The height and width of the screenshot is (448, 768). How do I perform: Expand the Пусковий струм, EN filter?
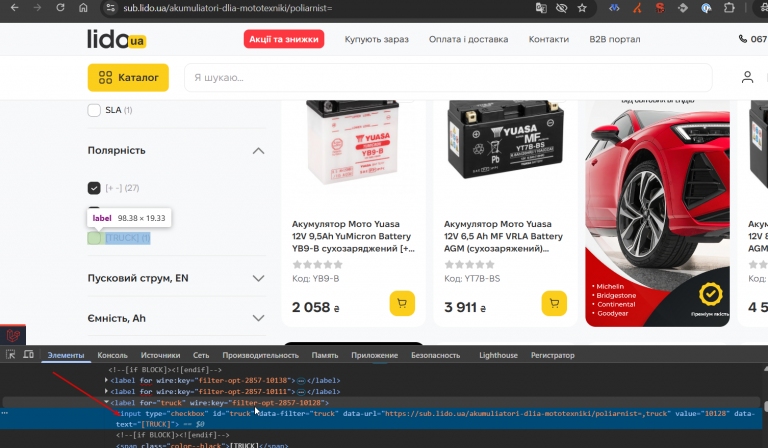[x=258, y=279]
